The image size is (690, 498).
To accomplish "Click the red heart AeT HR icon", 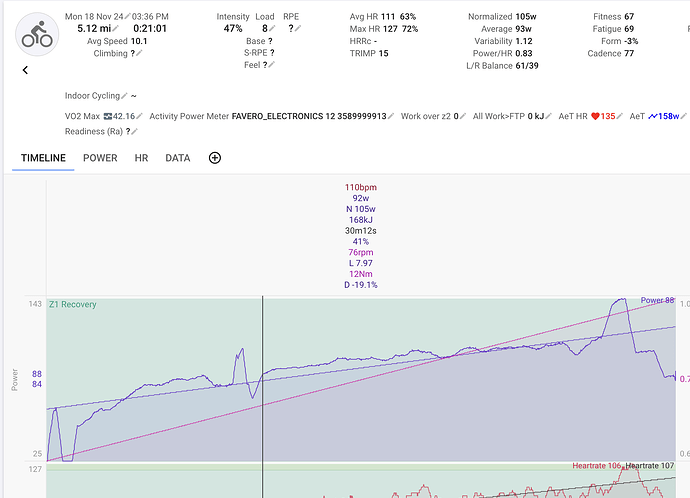I will [x=595, y=116].
